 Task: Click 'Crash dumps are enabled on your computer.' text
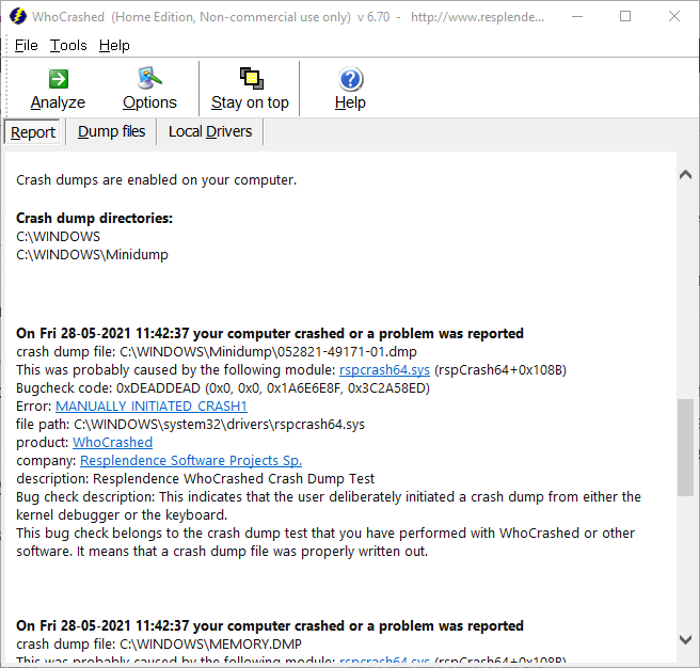(x=156, y=180)
